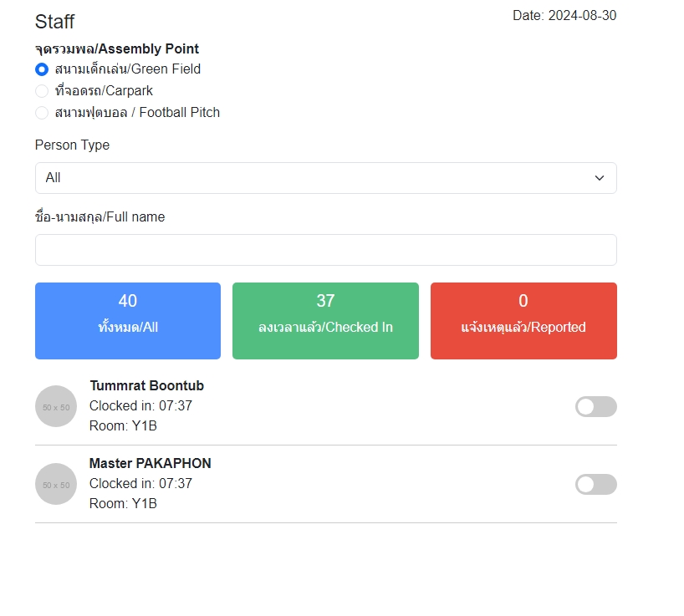Image resolution: width=684 pixels, height=616 pixels.
Task: Click the name Tummrat Boontub
Action: (146, 386)
